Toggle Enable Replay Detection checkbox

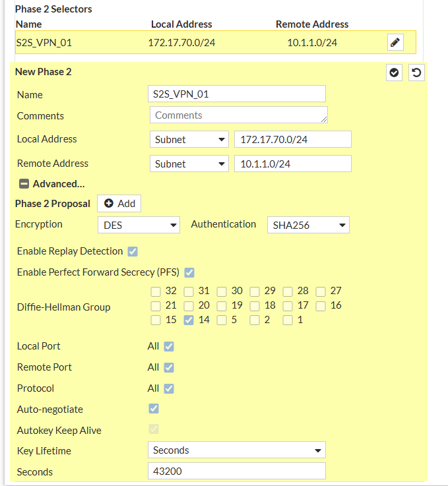[x=133, y=251]
